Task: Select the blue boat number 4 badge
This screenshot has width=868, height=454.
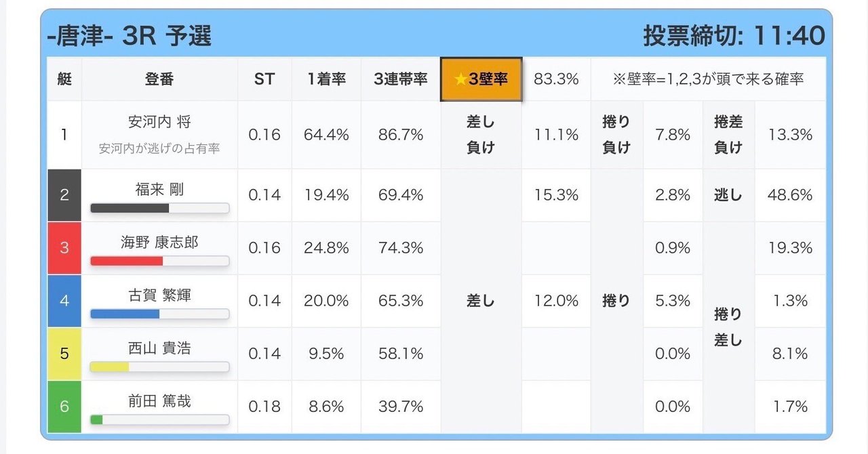Action: [x=64, y=301]
